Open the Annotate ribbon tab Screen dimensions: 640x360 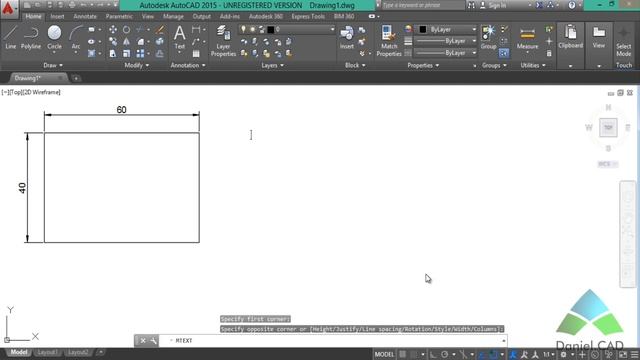[85, 16]
